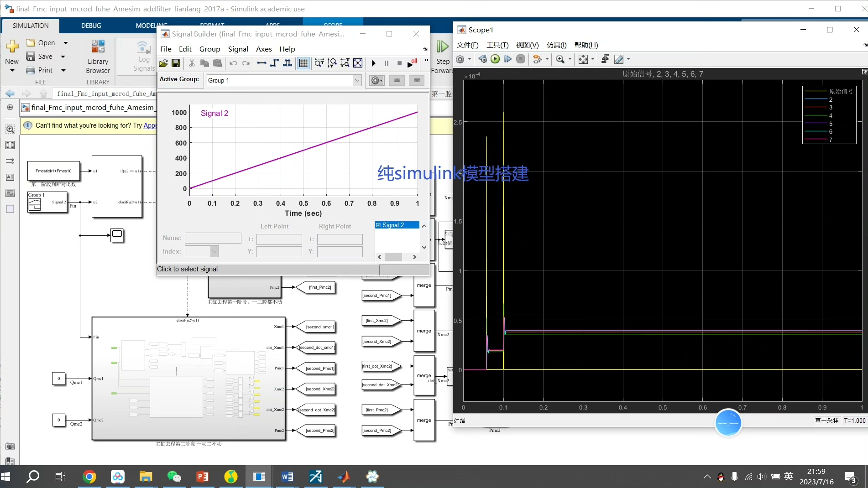Screen dimensions: 868x488
Task: Open Word from taskbar
Action: click(288, 477)
